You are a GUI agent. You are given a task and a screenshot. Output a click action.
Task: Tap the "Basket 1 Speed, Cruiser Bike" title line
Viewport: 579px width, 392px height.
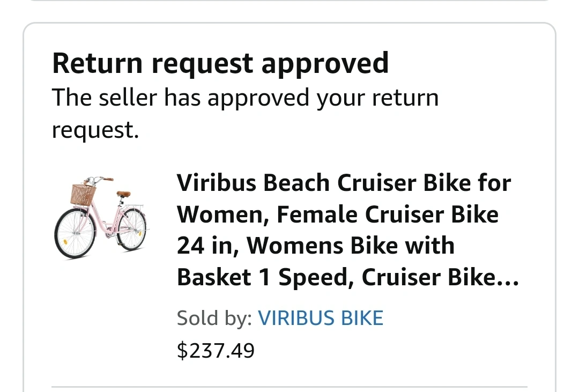click(338, 277)
